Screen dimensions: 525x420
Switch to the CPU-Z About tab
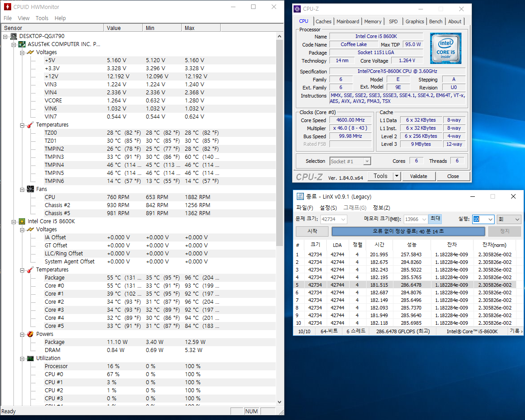[x=455, y=21]
